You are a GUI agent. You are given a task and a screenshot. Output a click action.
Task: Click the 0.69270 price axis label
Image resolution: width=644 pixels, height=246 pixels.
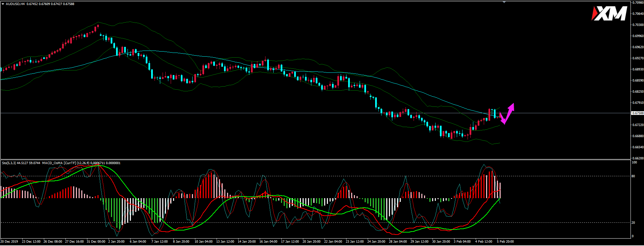[638, 58]
